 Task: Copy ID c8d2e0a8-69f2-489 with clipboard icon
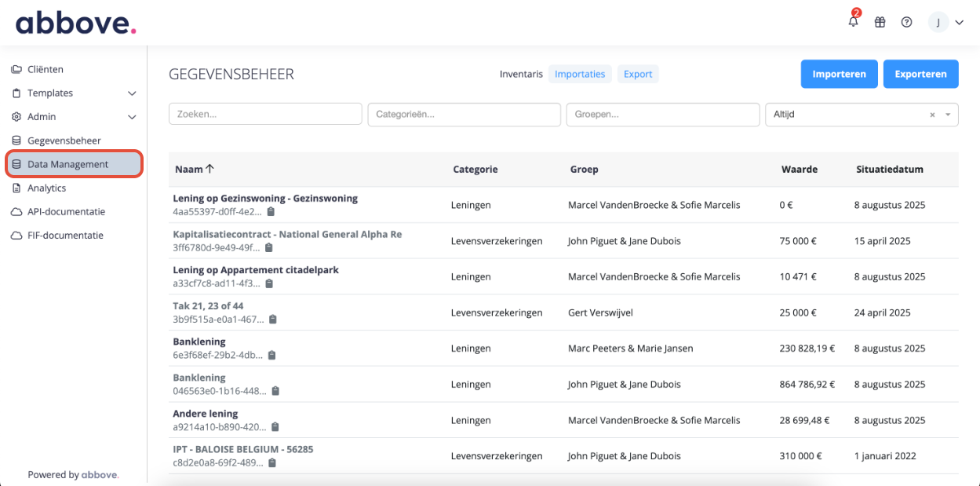pyautogui.click(x=272, y=463)
